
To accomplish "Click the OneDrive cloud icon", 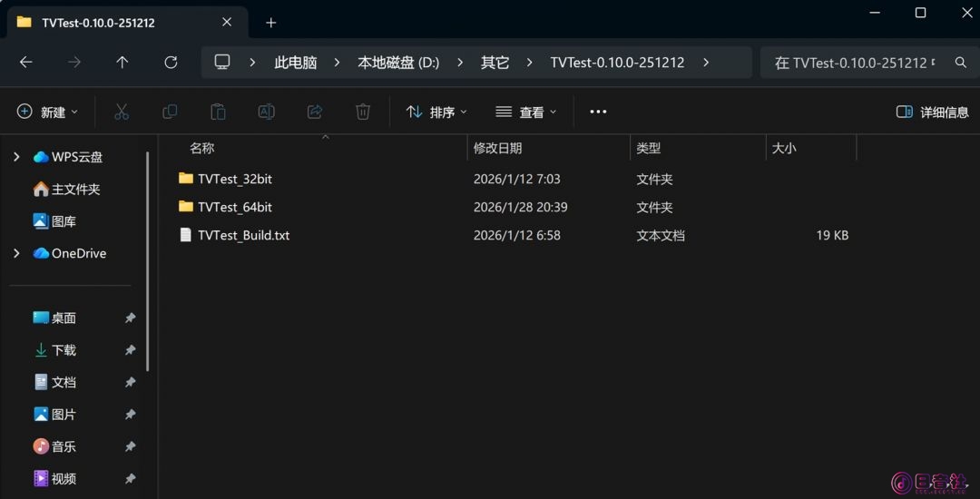I will (41, 253).
